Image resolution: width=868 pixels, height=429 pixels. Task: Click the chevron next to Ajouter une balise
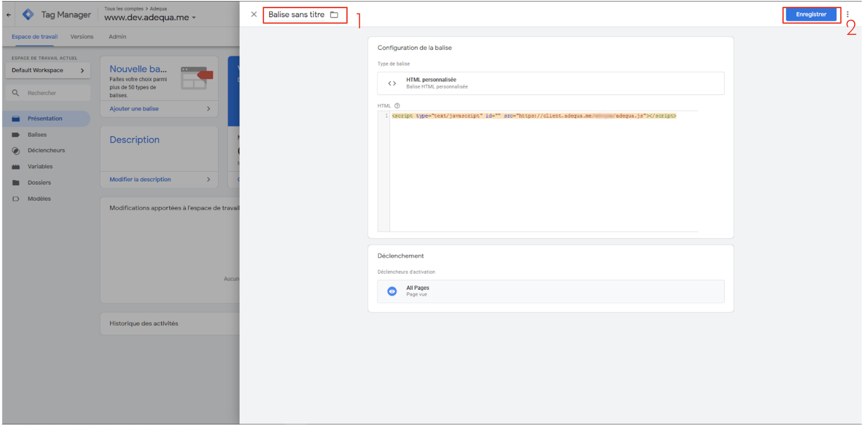pyautogui.click(x=209, y=109)
